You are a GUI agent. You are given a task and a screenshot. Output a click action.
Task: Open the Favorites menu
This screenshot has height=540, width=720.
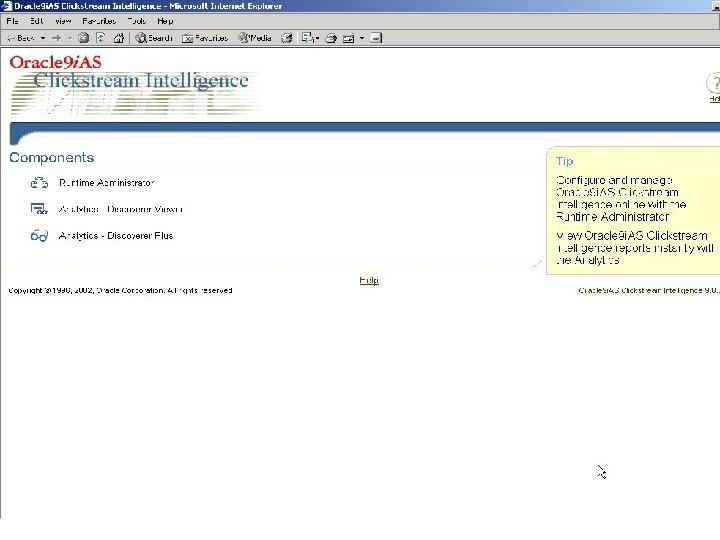[99, 21]
